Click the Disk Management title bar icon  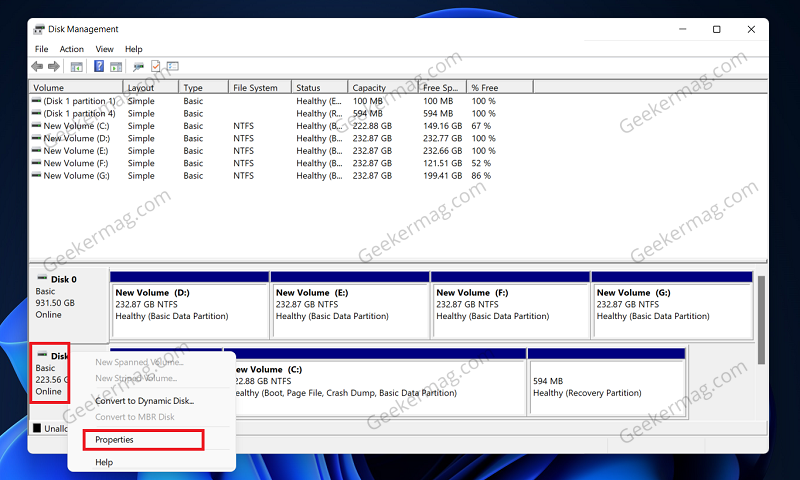(39, 30)
